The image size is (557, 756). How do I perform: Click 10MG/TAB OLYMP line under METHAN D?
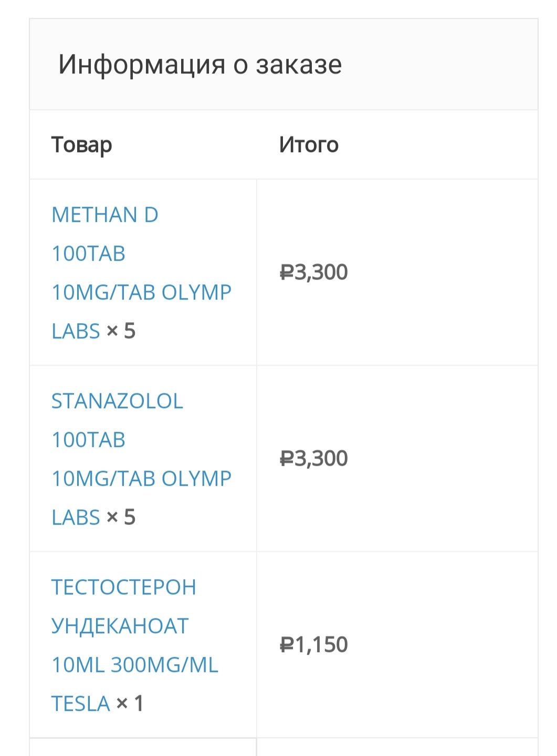coord(141,293)
